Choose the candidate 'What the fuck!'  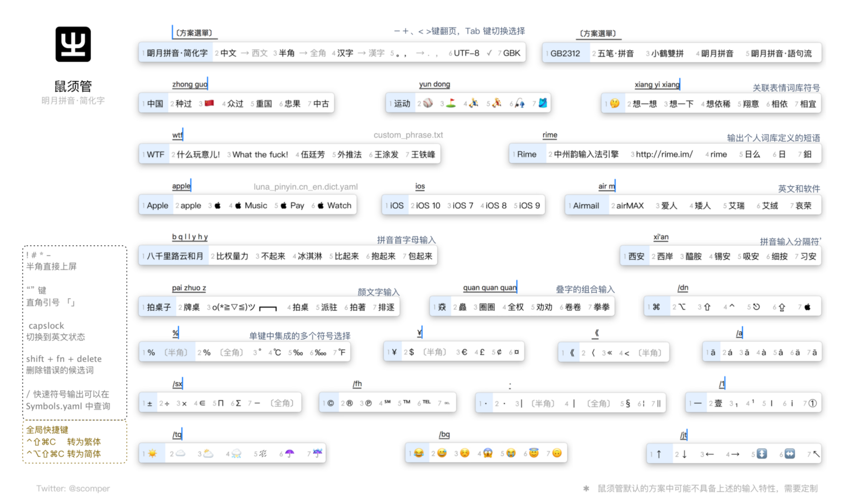click(260, 155)
